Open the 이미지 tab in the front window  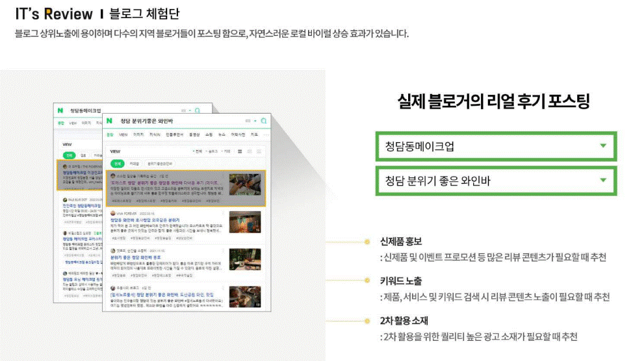coord(138,134)
